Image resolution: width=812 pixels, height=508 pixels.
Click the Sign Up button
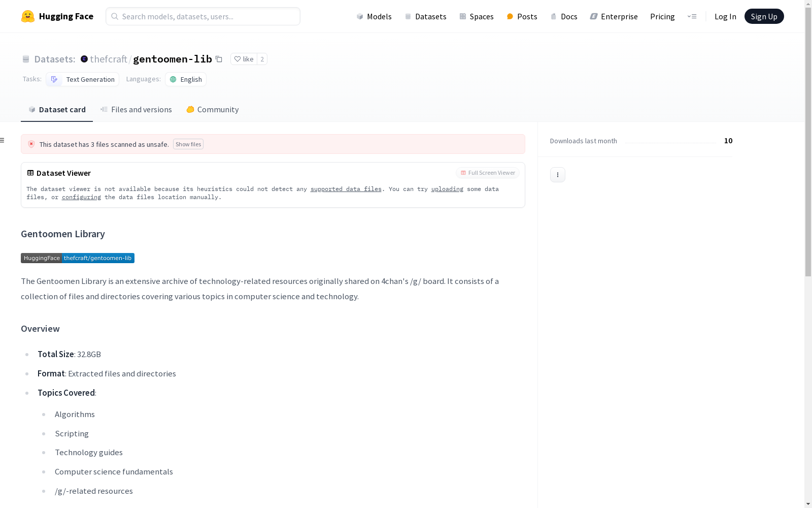(764, 16)
